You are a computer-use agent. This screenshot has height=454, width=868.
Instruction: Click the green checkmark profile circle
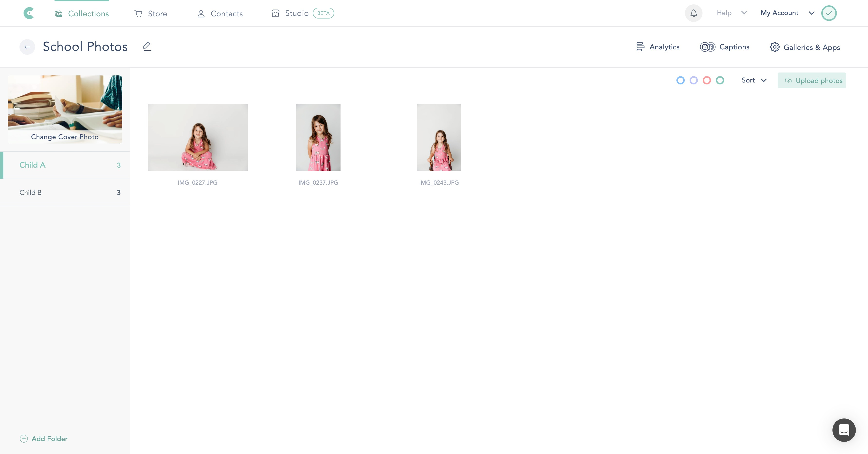829,13
